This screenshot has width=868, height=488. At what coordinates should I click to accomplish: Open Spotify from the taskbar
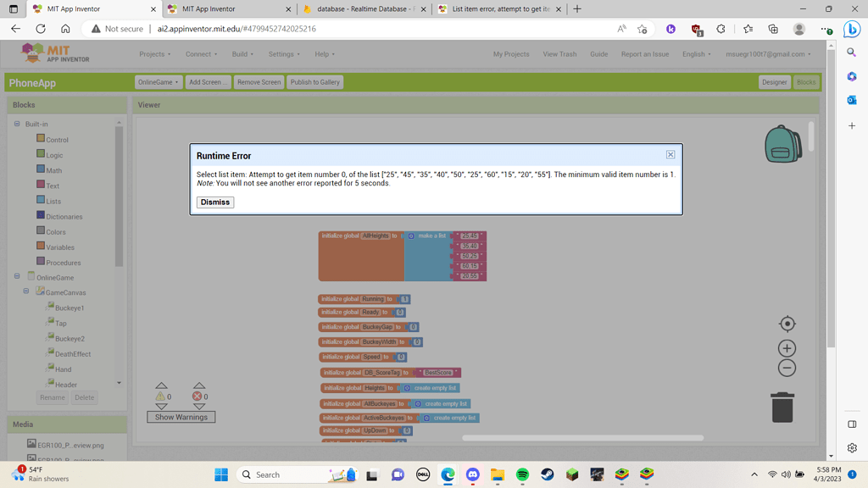[x=522, y=474]
